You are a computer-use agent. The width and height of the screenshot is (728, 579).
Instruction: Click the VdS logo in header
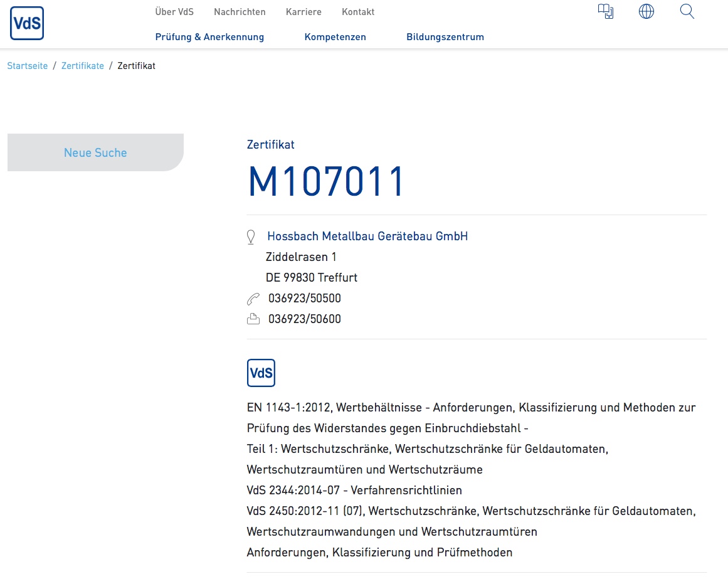click(x=27, y=23)
